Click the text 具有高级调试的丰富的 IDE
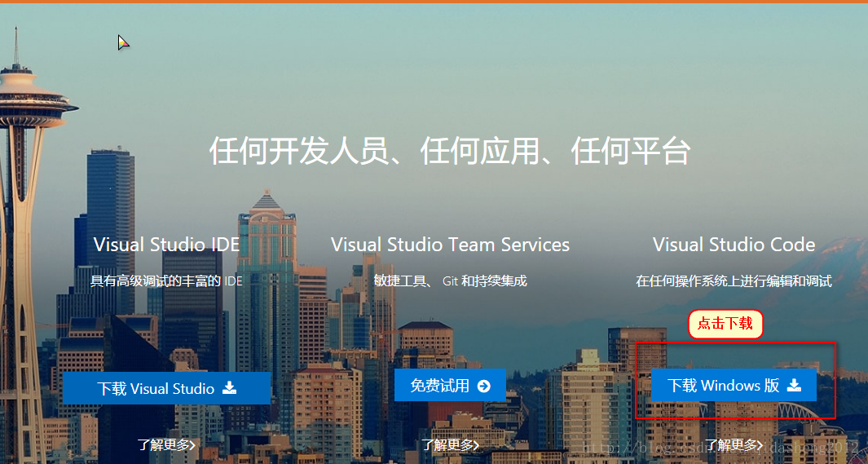 point(166,281)
